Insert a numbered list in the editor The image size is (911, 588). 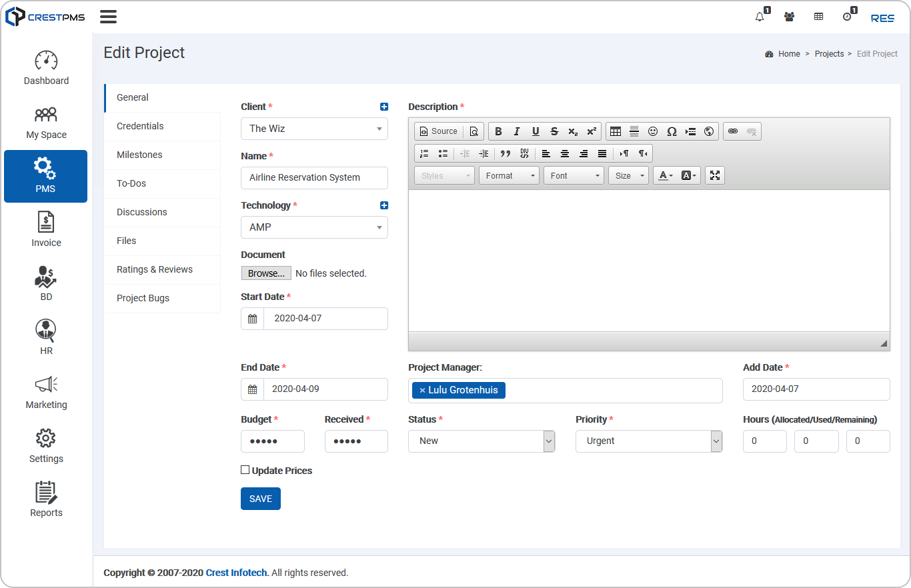pyautogui.click(x=424, y=153)
